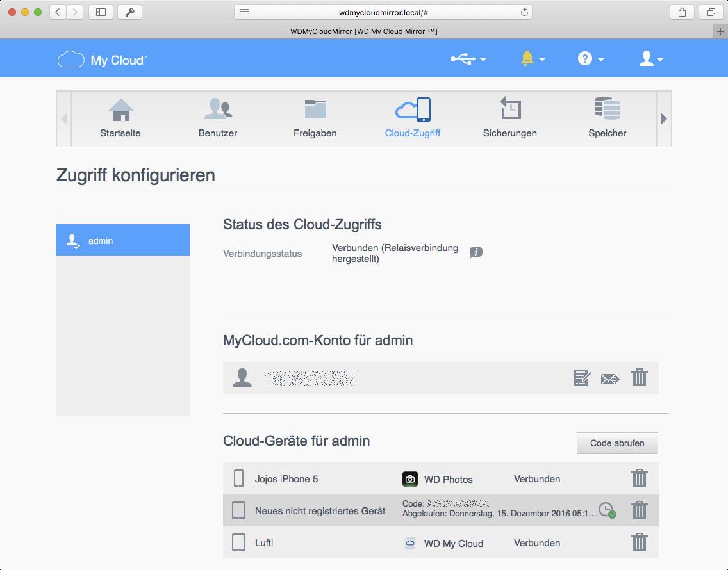The width and height of the screenshot is (728, 570).
Task: Go to Startseite tab
Action: pyautogui.click(x=120, y=118)
